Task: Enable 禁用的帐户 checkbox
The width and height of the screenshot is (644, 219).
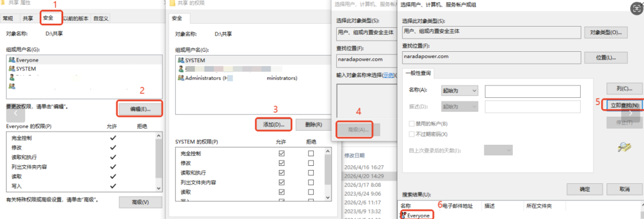Action: [x=411, y=124]
